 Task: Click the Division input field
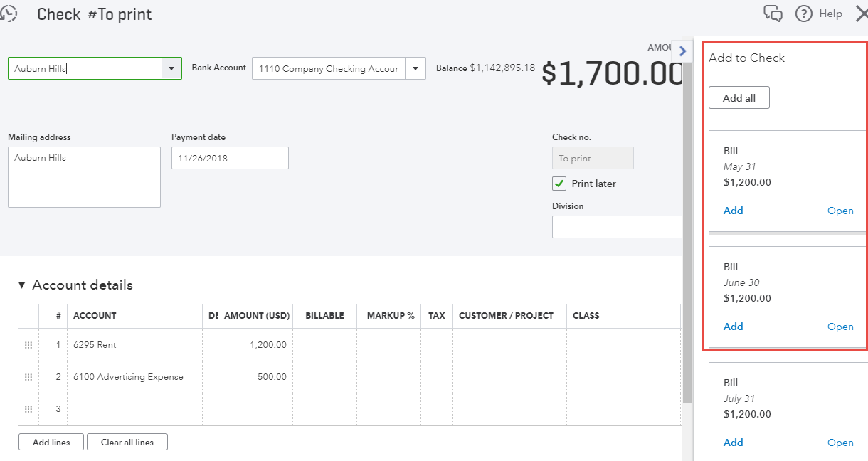(616, 226)
